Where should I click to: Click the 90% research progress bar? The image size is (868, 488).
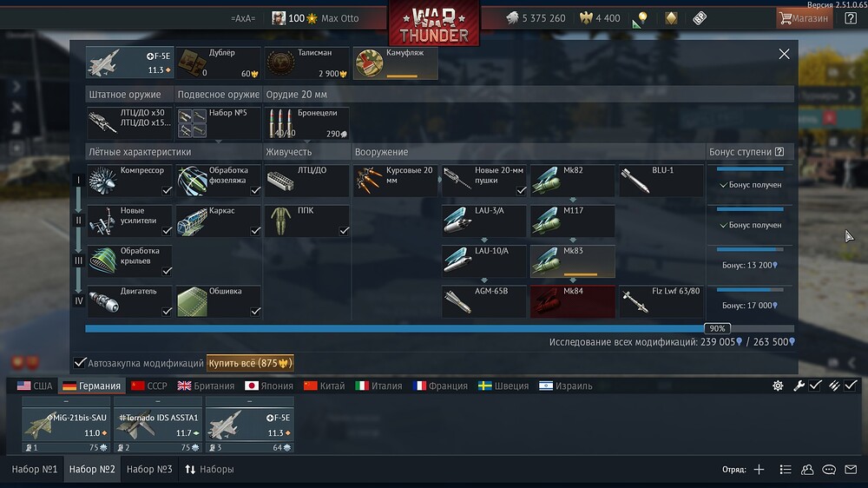[439, 328]
